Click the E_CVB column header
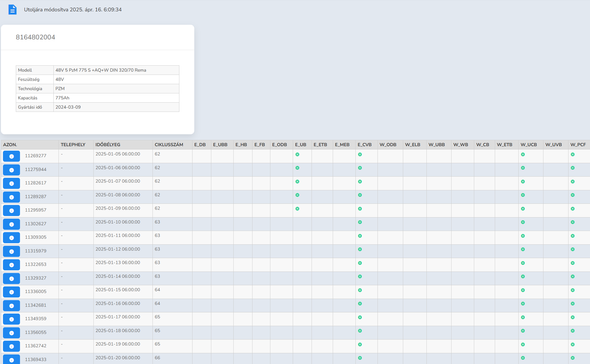Screen dimensions: 590x364 click(x=364, y=145)
